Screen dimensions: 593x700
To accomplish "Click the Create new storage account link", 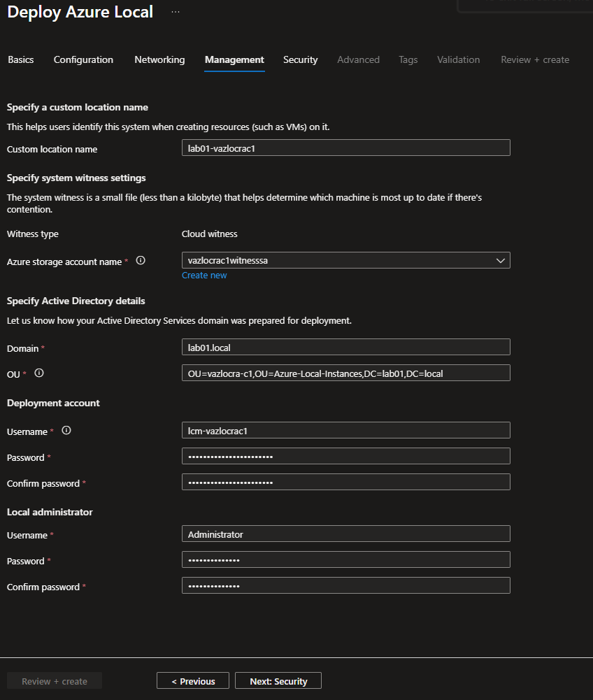I will click(x=204, y=276).
